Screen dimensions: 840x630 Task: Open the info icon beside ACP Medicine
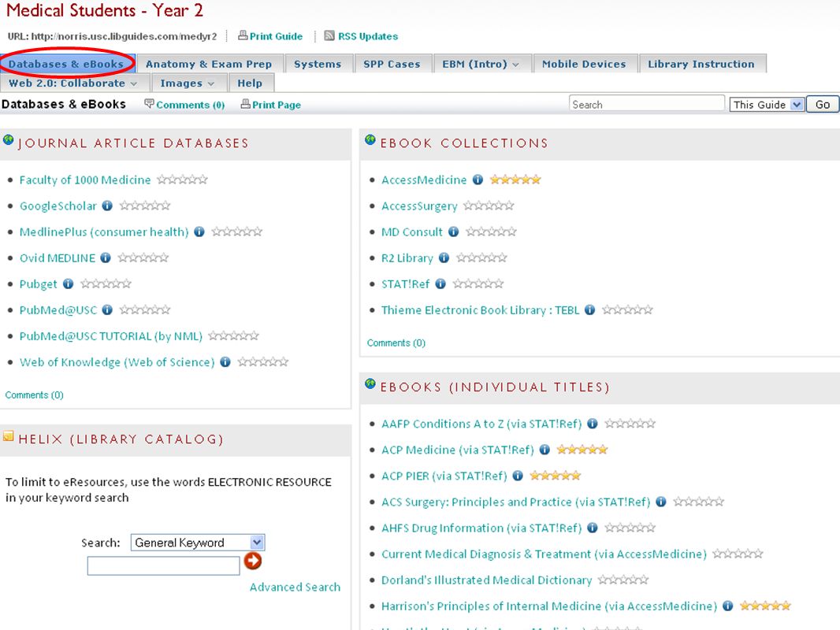pyautogui.click(x=545, y=450)
